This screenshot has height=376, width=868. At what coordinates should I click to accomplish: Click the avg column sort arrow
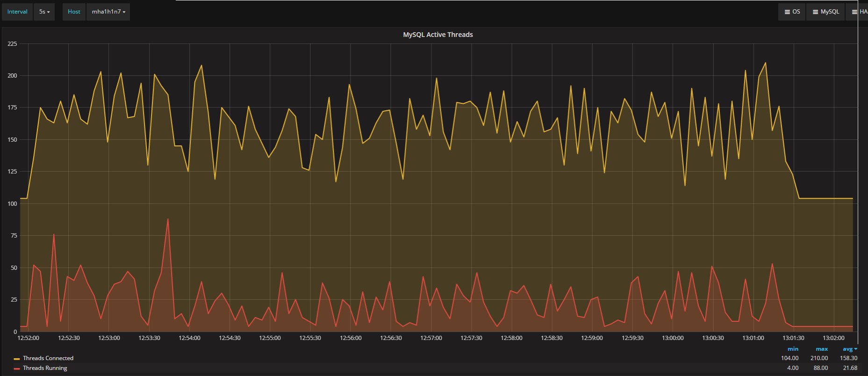856,349
